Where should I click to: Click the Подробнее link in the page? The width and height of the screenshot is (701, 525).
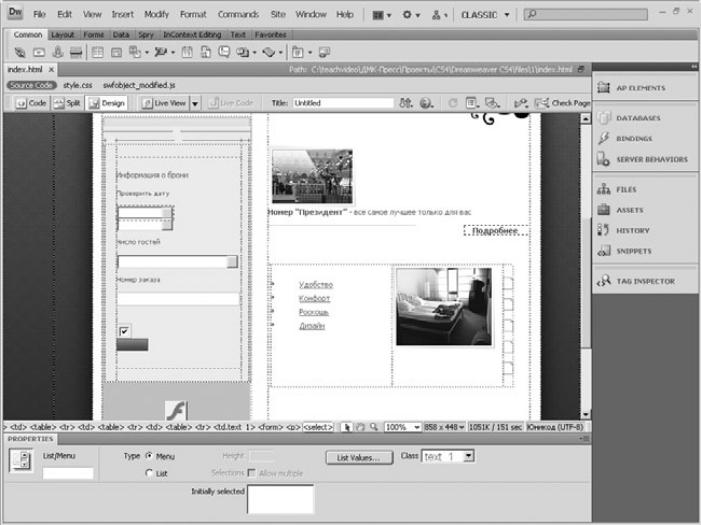click(x=495, y=231)
